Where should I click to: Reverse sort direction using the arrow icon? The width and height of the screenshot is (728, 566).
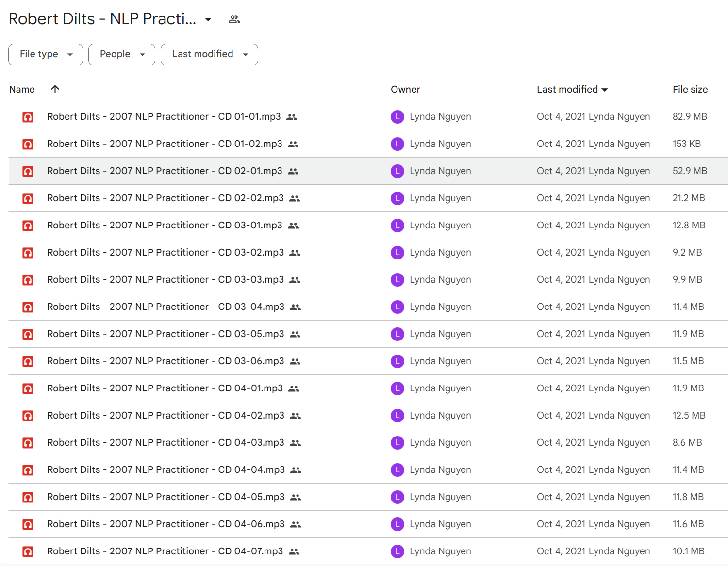point(55,89)
